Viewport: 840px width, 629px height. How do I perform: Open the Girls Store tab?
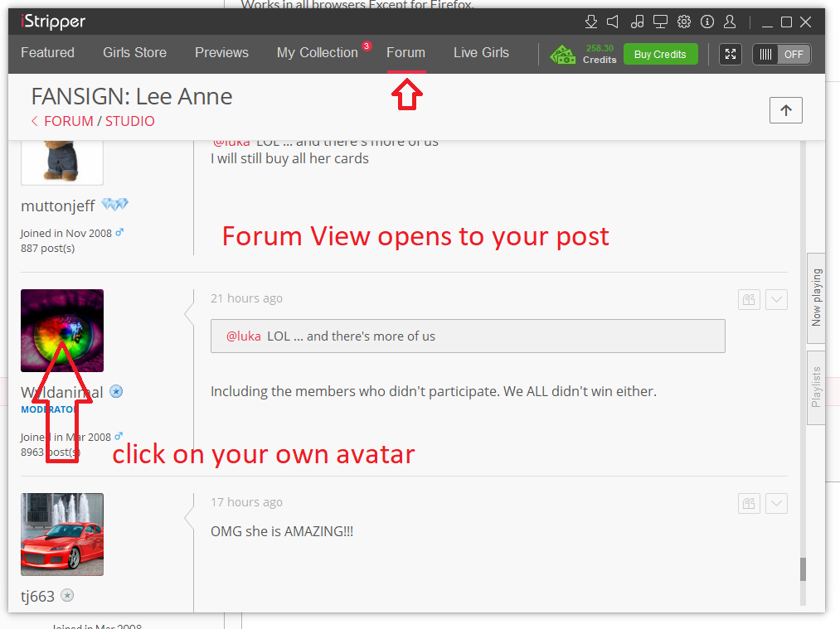[x=134, y=53]
